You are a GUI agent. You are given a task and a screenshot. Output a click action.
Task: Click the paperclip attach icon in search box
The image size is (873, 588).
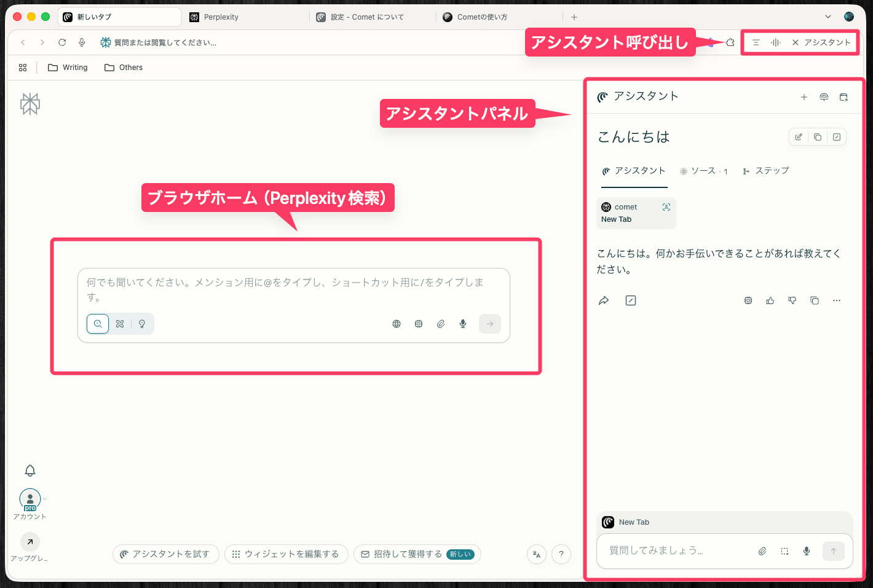[441, 324]
